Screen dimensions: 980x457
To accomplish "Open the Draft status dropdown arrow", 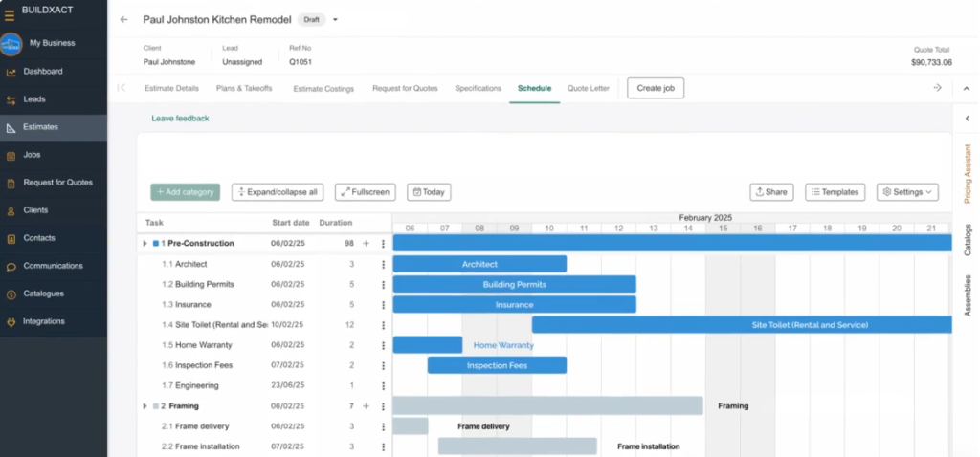I will (x=335, y=20).
